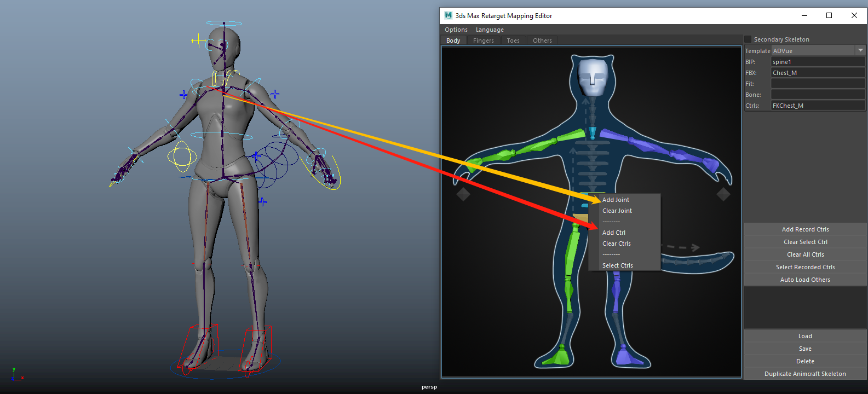Viewport: 868px width, 394px height.
Task: Switch to the Body tab
Action: (453, 40)
